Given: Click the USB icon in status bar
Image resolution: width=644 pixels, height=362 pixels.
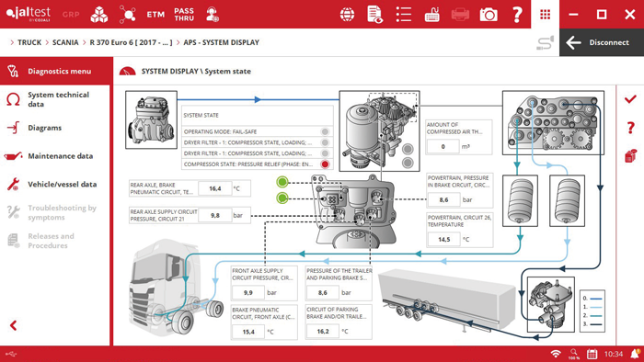Looking at the screenshot, I should click(x=11, y=355).
